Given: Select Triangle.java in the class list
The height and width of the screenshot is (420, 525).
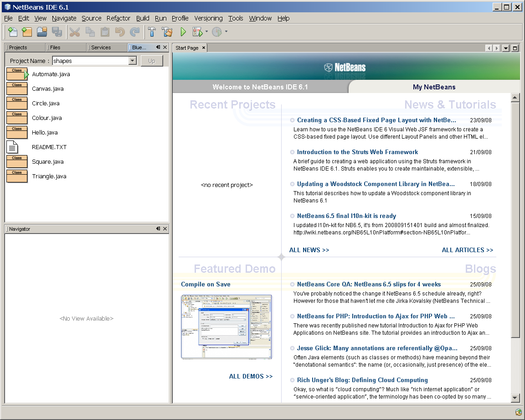Looking at the screenshot, I should [x=49, y=176].
